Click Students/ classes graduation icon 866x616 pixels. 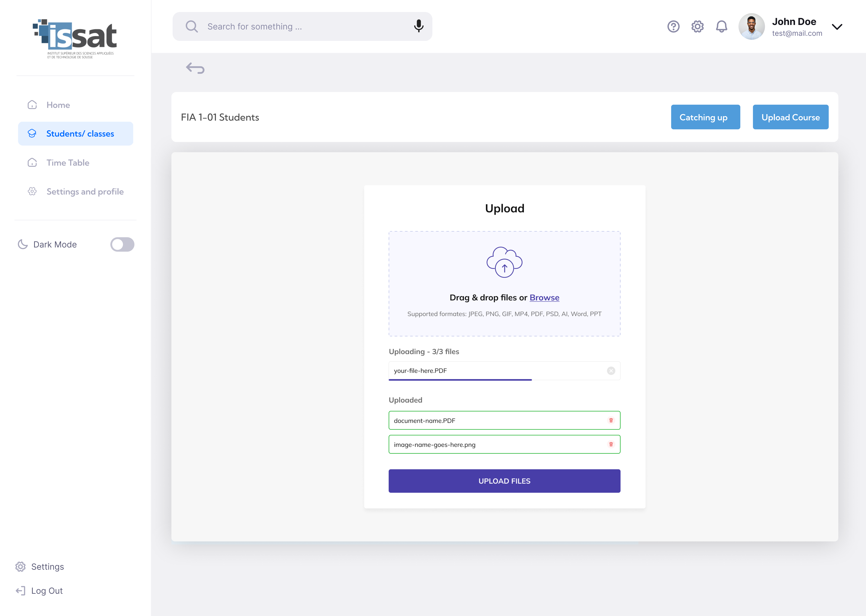click(x=32, y=134)
